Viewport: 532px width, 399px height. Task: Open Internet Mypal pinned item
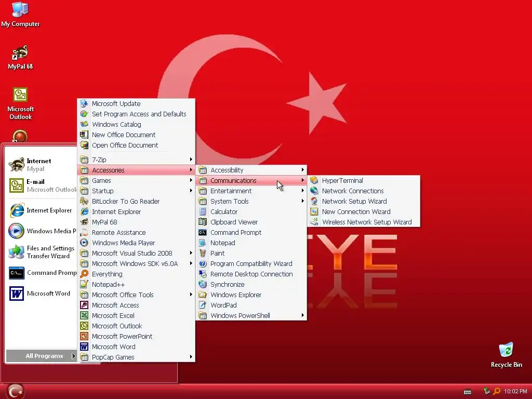point(42,165)
